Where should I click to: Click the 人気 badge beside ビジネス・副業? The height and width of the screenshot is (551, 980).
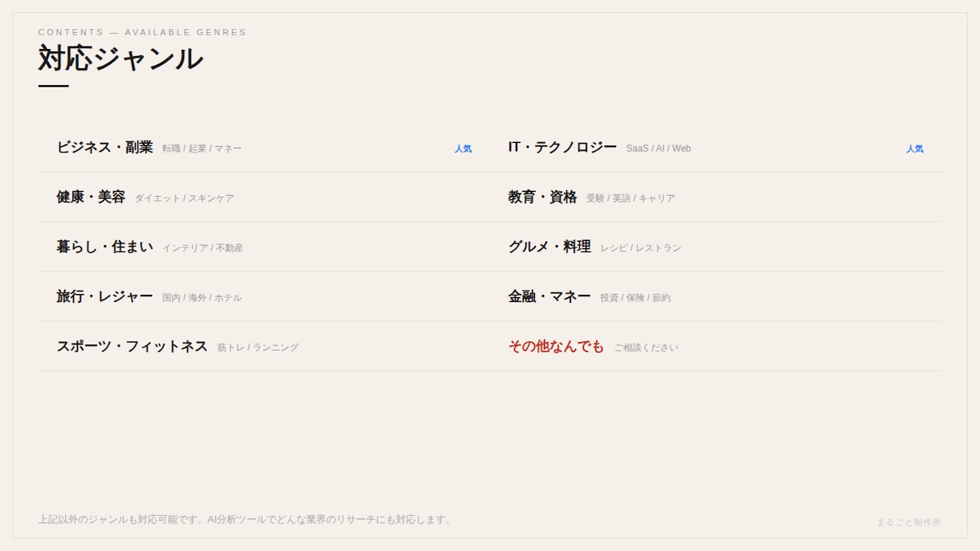click(463, 149)
